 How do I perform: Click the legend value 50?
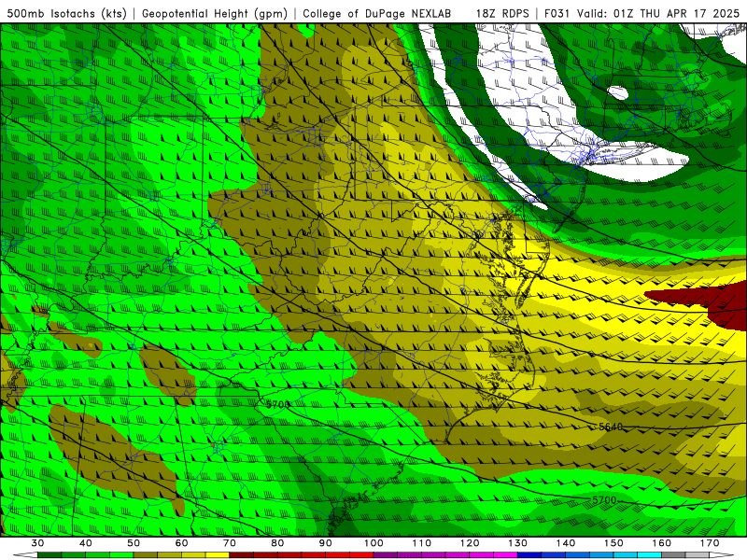[x=134, y=543]
